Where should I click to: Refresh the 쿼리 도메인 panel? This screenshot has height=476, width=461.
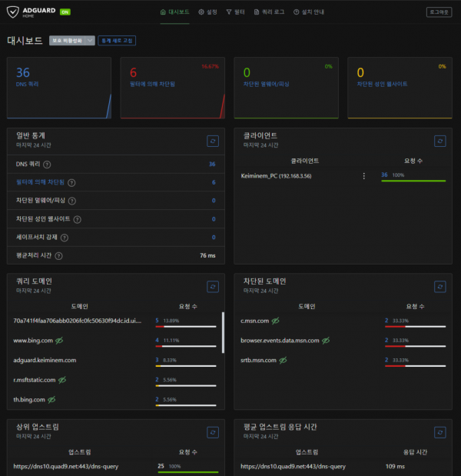(213, 286)
